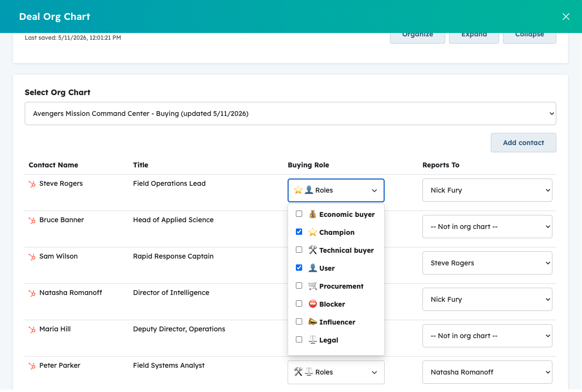The height and width of the screenshot is (392, 582).
Task: Click the 'Buying Role' column header
Action: click(x=308, y=165)
